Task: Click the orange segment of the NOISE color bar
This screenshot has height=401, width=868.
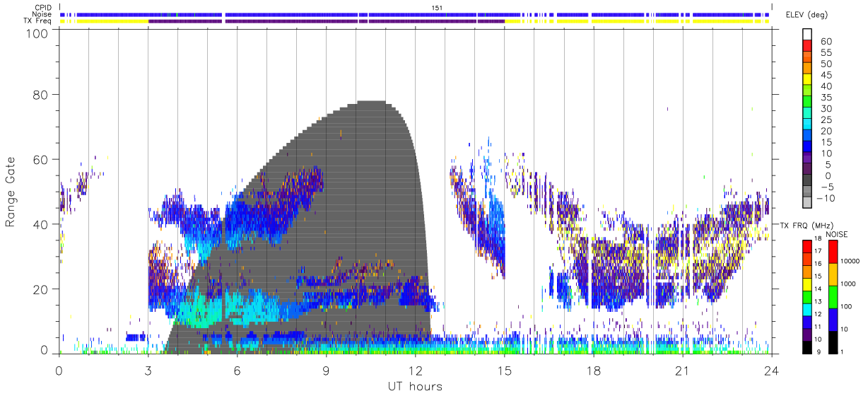Action: (833, 273)
